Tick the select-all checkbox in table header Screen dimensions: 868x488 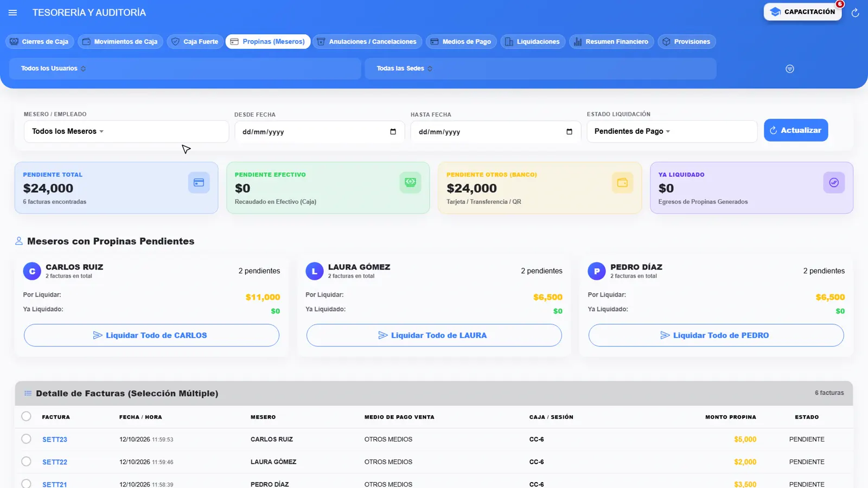tap(26, 416)
